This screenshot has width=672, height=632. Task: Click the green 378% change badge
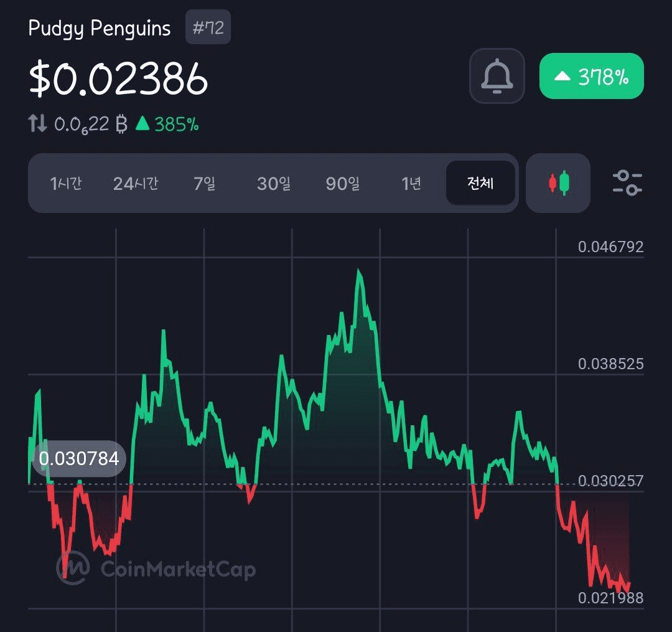click(592, 76)
